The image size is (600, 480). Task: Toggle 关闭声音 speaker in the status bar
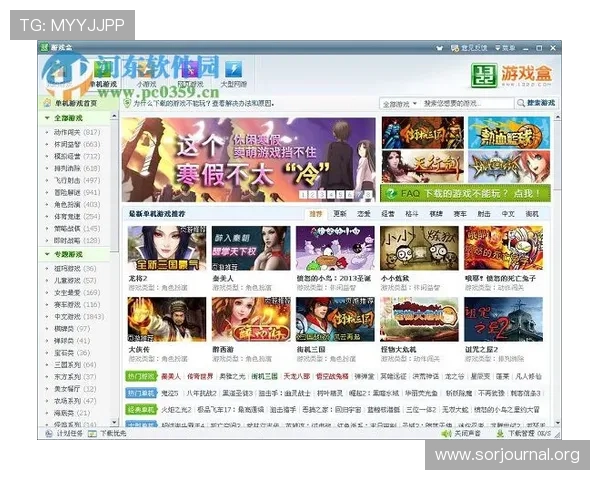tap(461, 434)
